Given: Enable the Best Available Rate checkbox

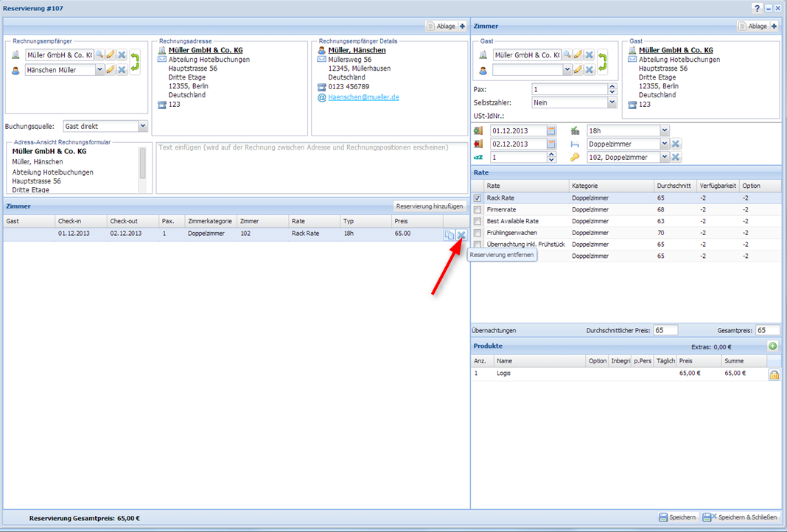Looking at the screenshot, I should (478, 221).
